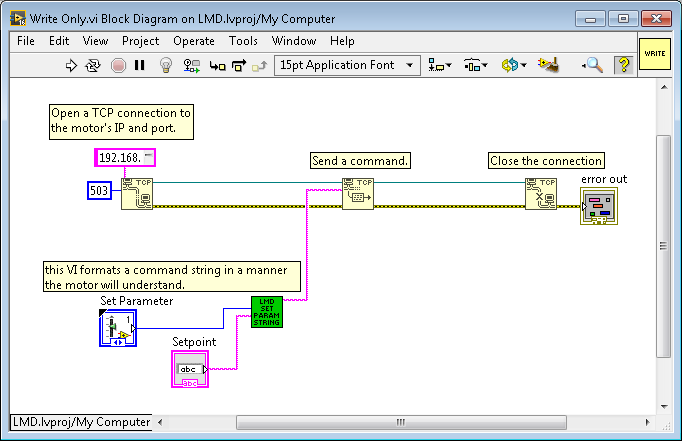682x441 pixels.
Task: Click the 'error out' label
Action: (604, 179)
